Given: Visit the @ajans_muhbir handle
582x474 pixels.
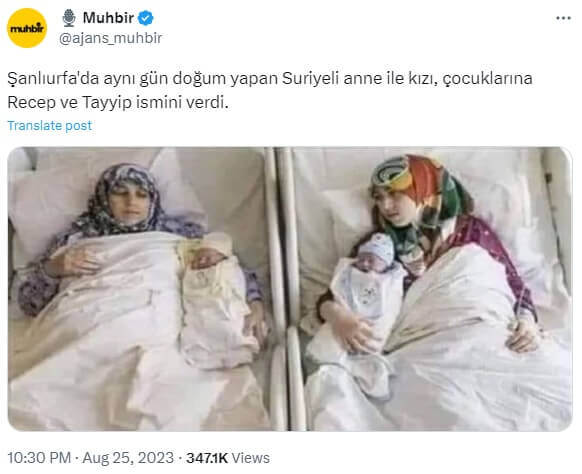Looking at the screenshot, I should [110, 38].
